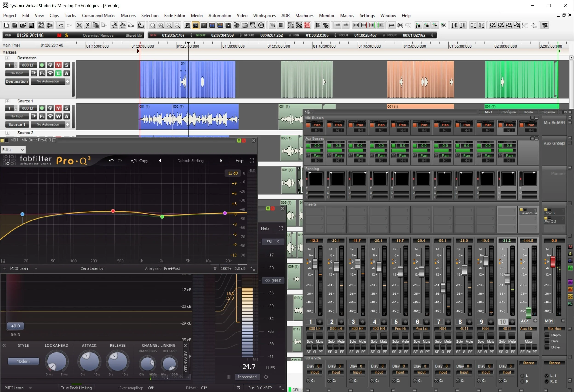Image resolution: width=574 pixels, height=392 pixels.
Task: Open the Fade Editor menu
Action: (174, 15)
